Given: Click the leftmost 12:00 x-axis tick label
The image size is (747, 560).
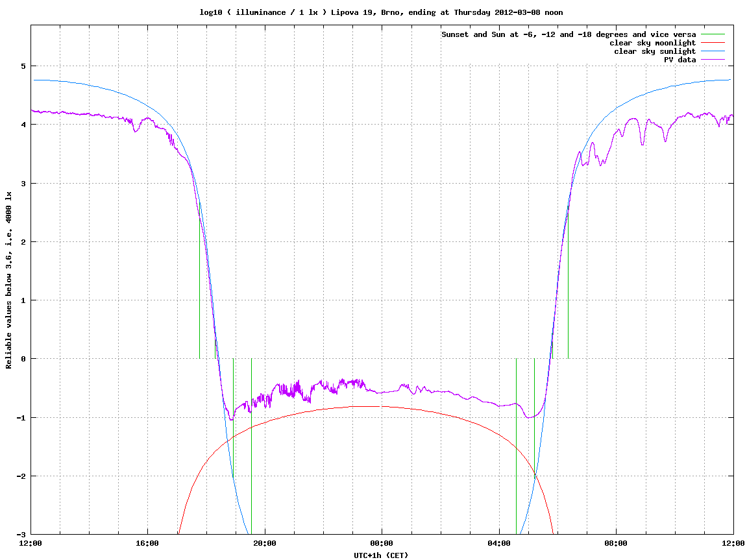Looking at the screenshot, I should click(x=30, y=543).
